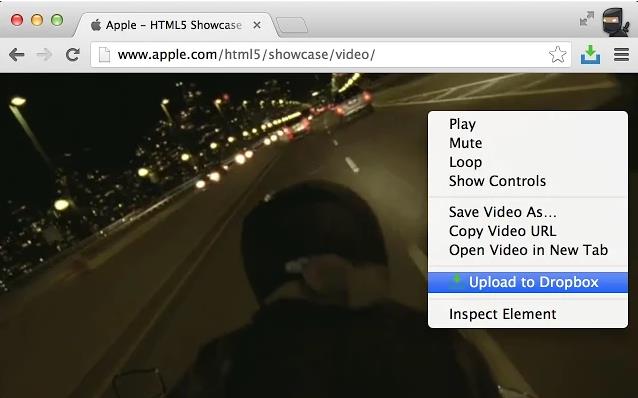Close the Apple HTML5 Showcase tab
The width and height of the screenshot is (638, 398).
(257, 25)
